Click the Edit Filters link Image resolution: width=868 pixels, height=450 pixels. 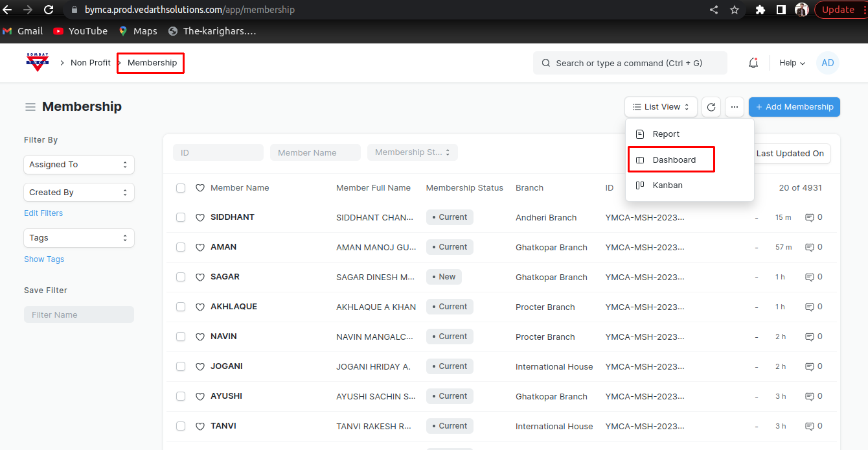pos(43,213)
